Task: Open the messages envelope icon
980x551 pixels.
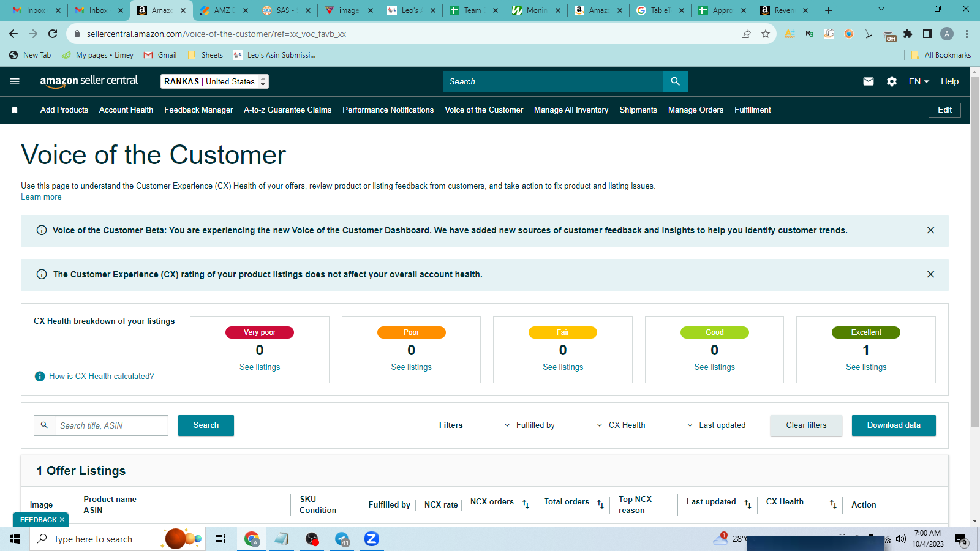Action: click(x=869, y=81)
